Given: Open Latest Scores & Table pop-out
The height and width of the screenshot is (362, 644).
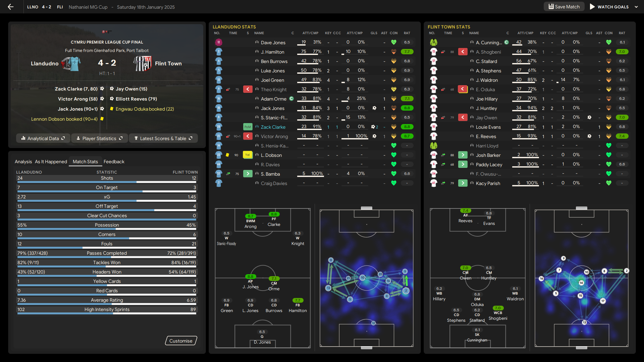Looking at the screenshot, I should point(163,138).
